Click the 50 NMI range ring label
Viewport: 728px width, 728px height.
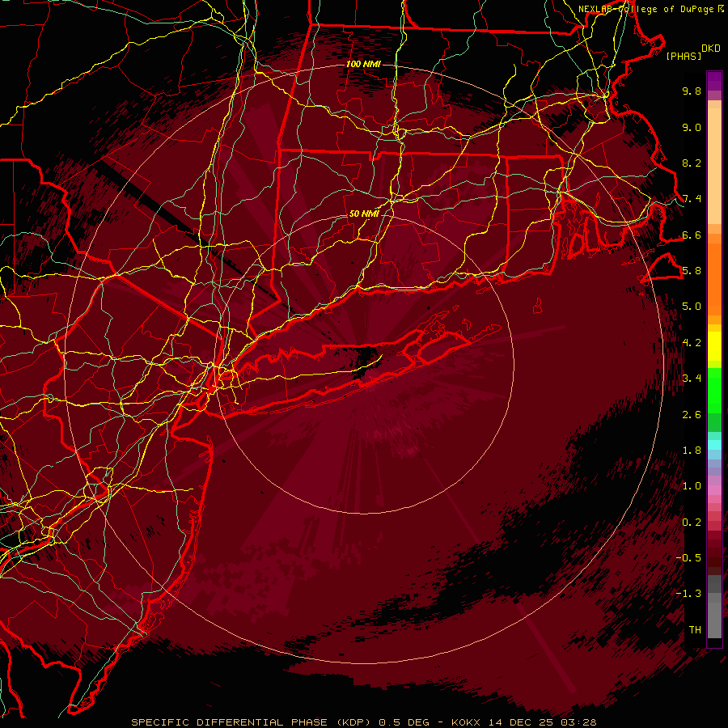364,214
